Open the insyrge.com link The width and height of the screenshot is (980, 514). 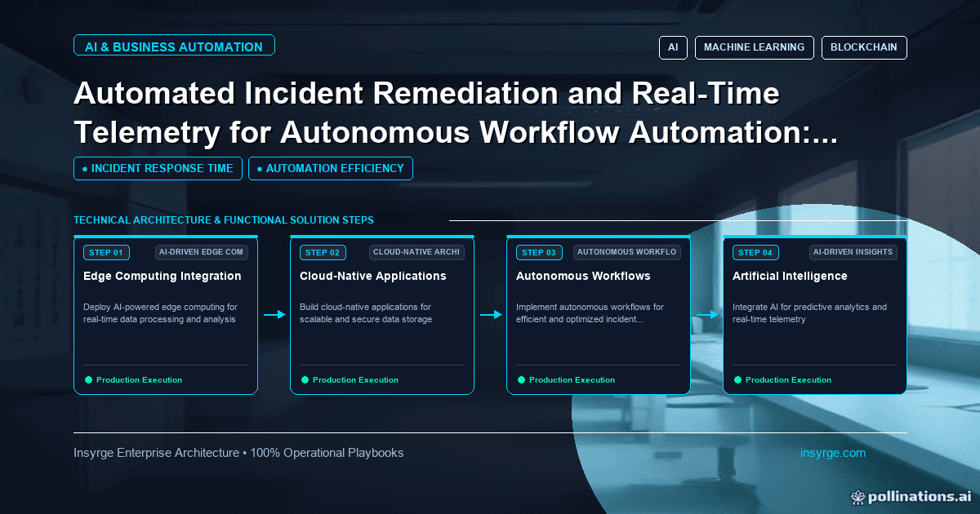(x=833, y=453)
